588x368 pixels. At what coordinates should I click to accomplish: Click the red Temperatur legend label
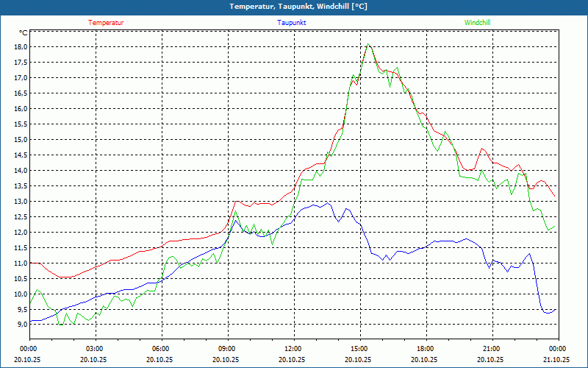(x=106, y=23)
